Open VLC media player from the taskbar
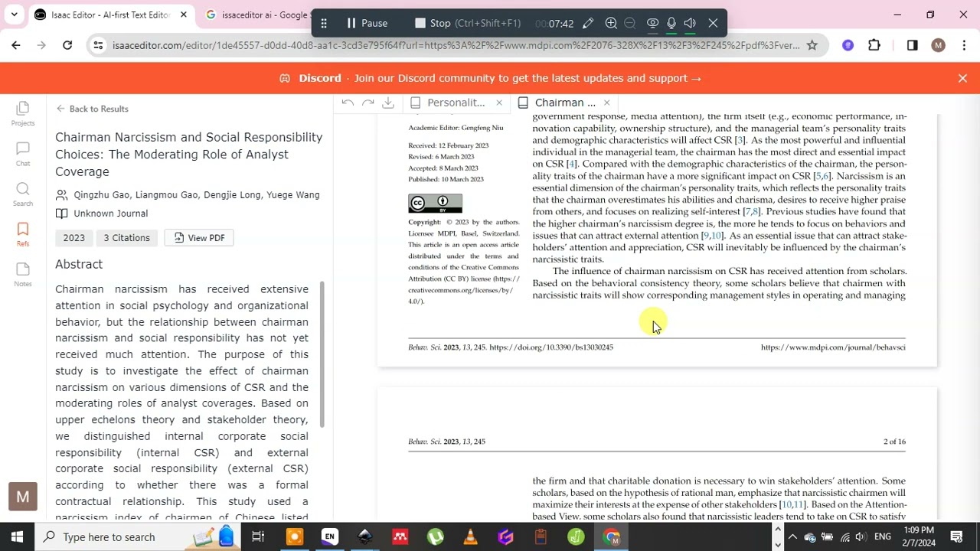This screenshot has height=551, width=980. (470, 537)
